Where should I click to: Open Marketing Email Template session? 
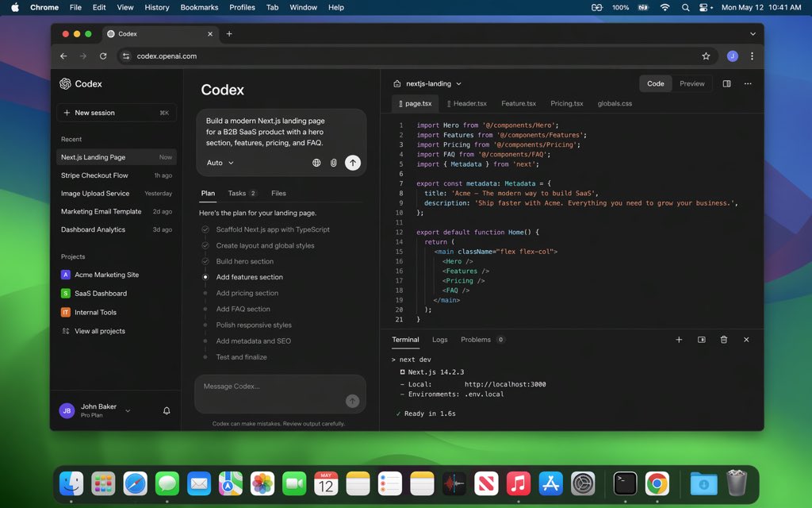tap(117, 211)
